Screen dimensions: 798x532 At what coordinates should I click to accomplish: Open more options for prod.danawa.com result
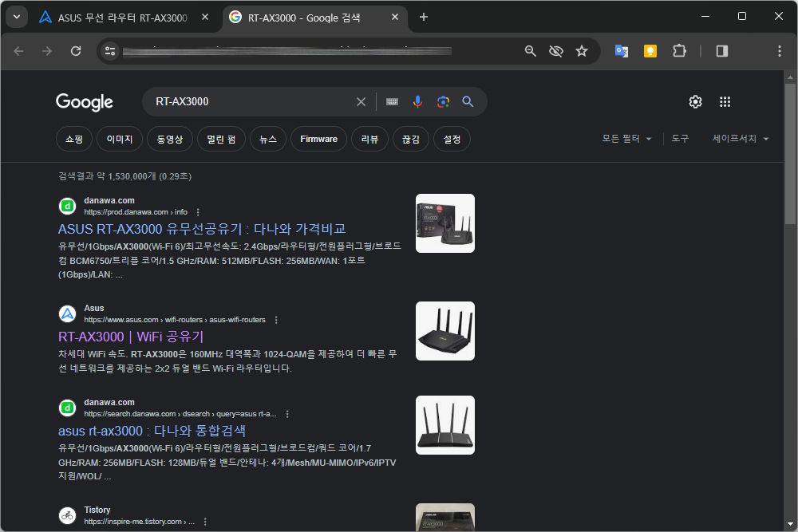[198, 212]
